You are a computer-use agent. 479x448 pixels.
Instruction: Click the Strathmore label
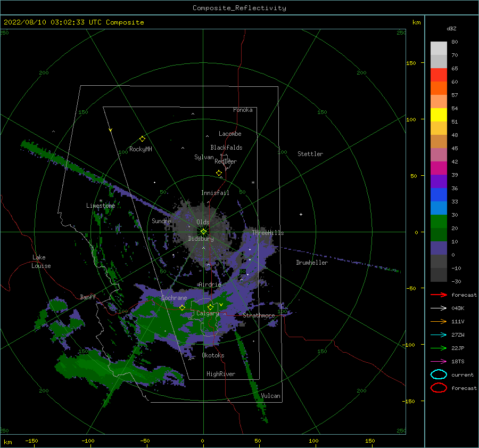pyautogui.click(x=259, y=315)
